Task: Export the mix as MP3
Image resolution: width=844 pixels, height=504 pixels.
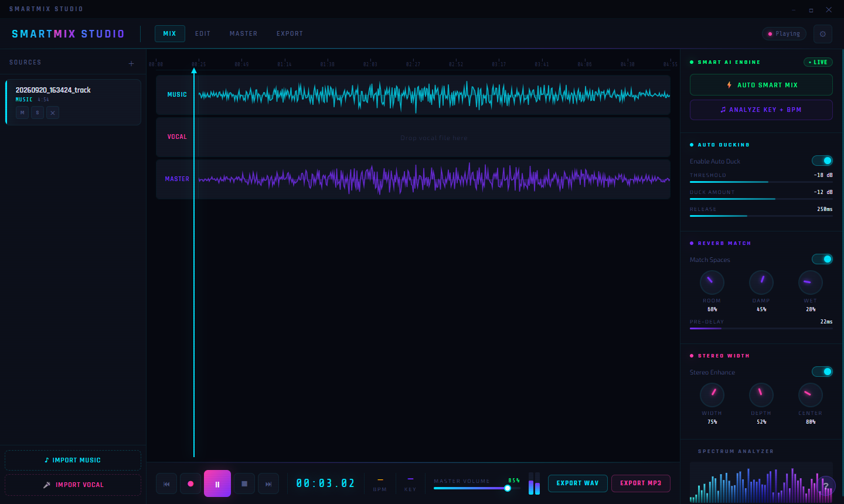Action: click(x=641, y=483)
